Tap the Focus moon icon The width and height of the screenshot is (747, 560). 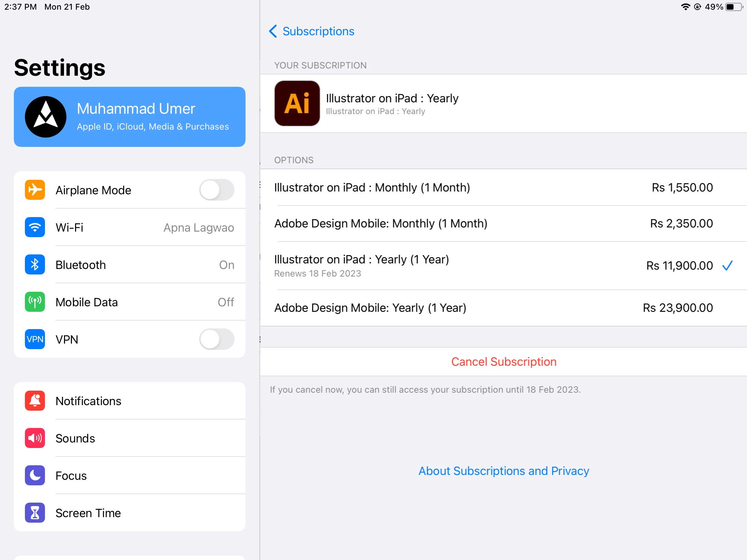tap(35, 475)
